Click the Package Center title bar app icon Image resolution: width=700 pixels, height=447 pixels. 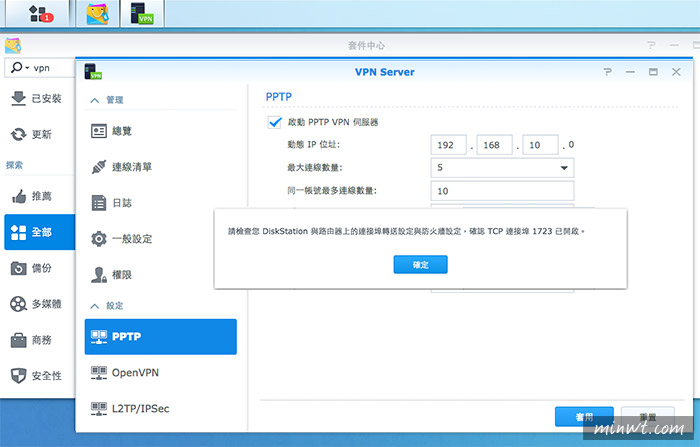(x=13, y=46)
